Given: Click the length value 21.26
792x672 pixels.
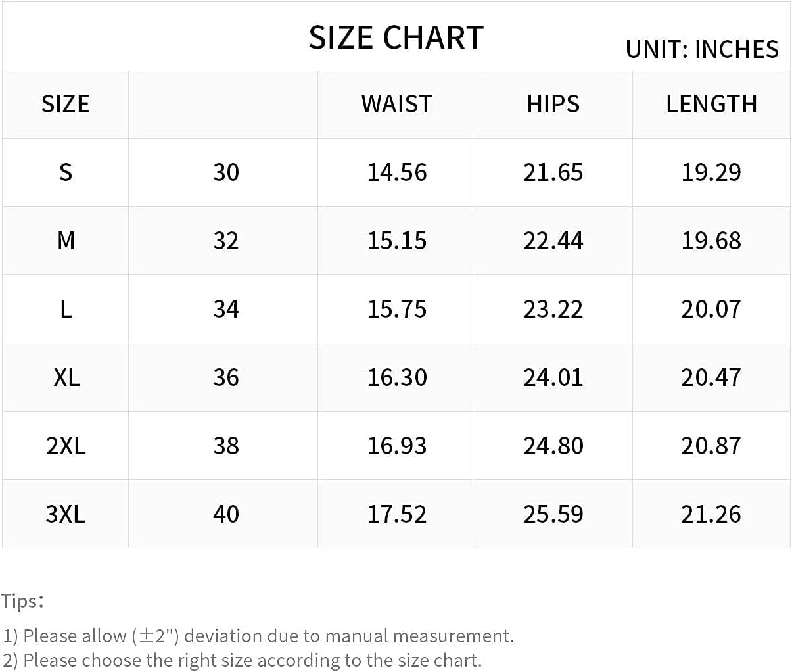Looking at the screenshot, I should 711,514.
